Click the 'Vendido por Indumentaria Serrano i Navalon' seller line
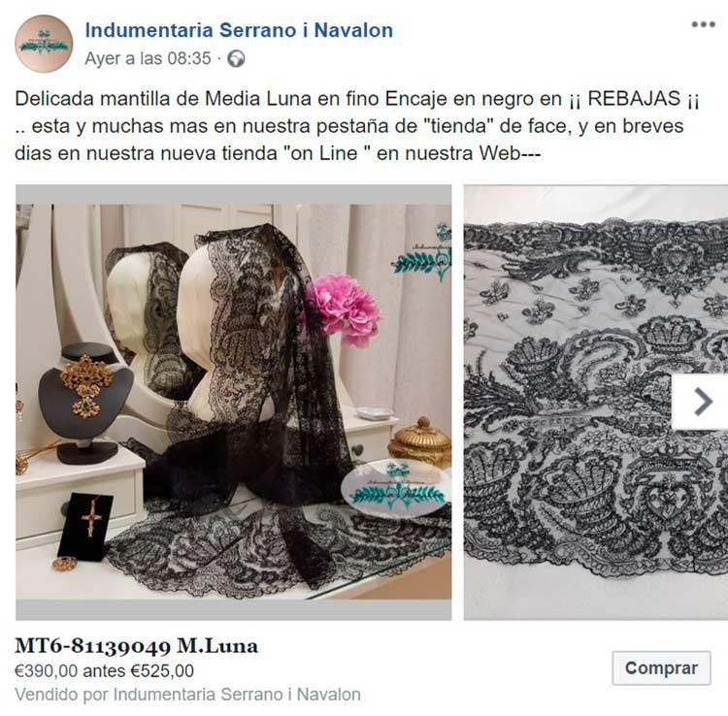 point(187,695)
